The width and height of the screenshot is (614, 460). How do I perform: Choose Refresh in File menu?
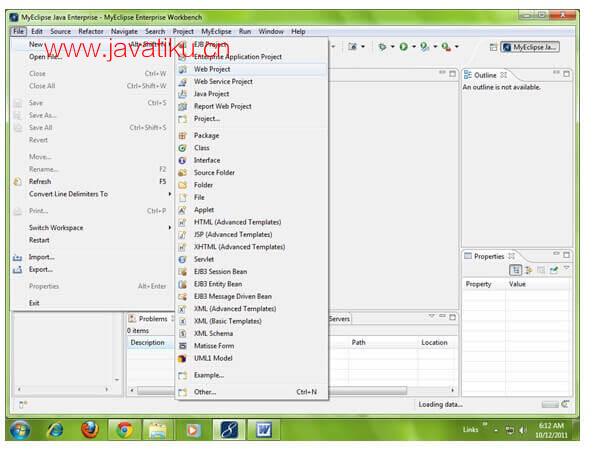(x=91, y=182)
